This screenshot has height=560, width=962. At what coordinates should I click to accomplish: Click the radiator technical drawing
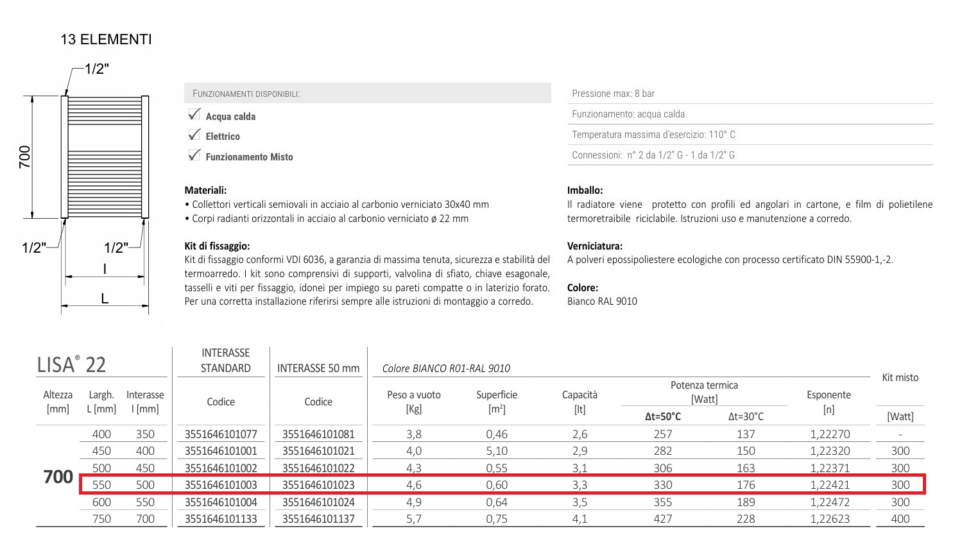coord(105,157)
